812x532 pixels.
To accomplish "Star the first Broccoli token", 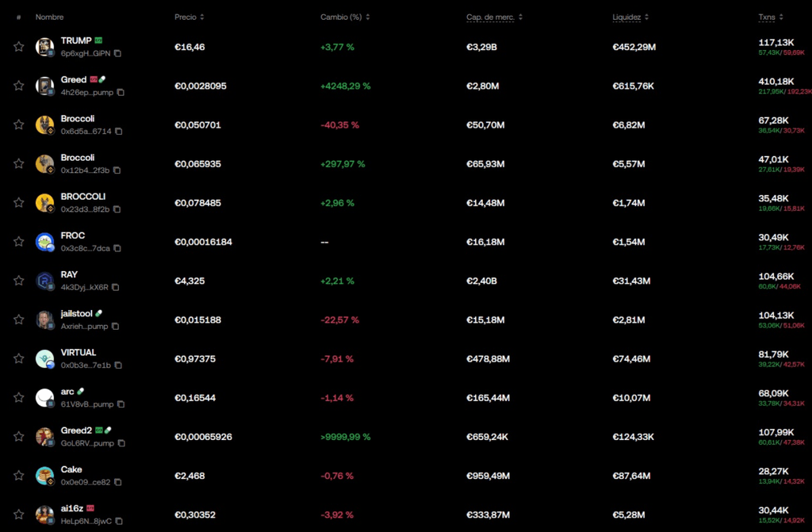I will coord(18,124).
